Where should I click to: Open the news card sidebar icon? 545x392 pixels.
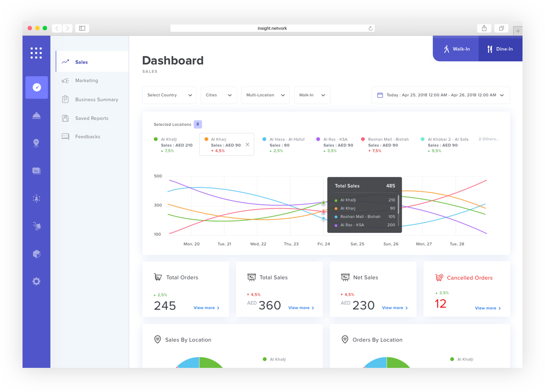(37, 171)
